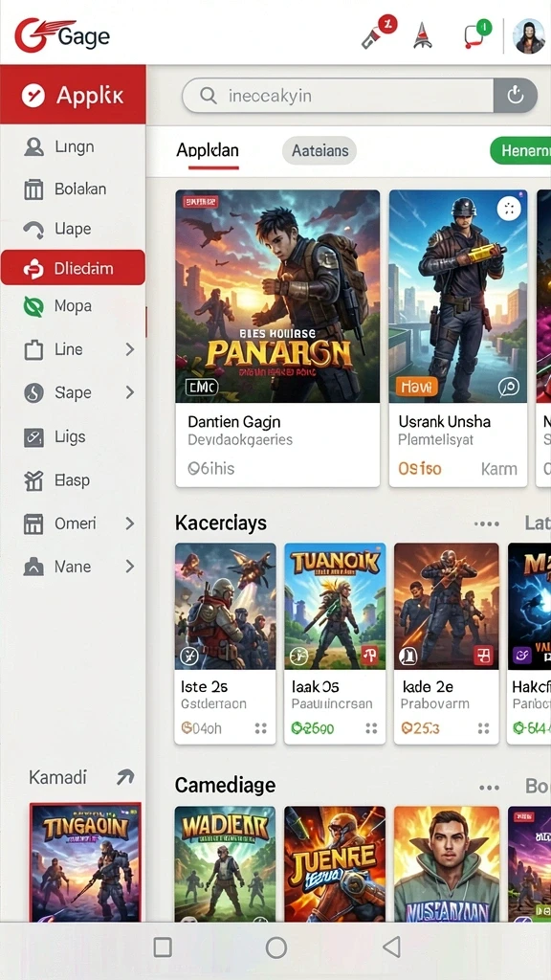Open the Dantien Gagin game card
Viewport: 551px width, 980px height.
pyautogui.click(x=277, y=338)
